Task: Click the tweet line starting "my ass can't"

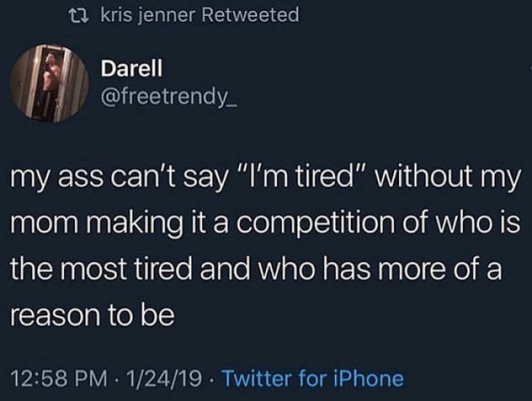Action: point(265,179)
